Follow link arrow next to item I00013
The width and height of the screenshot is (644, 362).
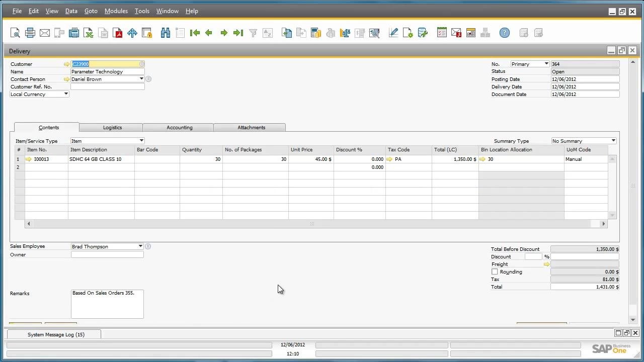[29, 159]
